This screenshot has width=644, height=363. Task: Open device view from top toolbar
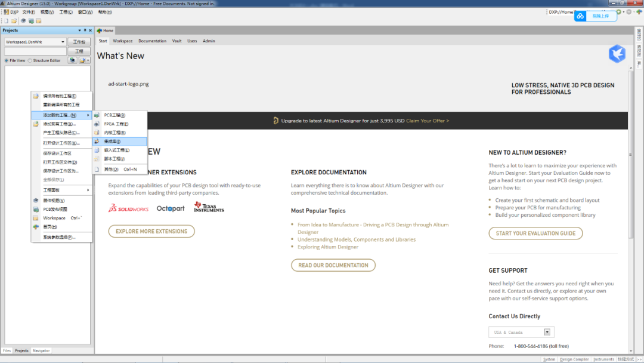[x=23, y=21]
